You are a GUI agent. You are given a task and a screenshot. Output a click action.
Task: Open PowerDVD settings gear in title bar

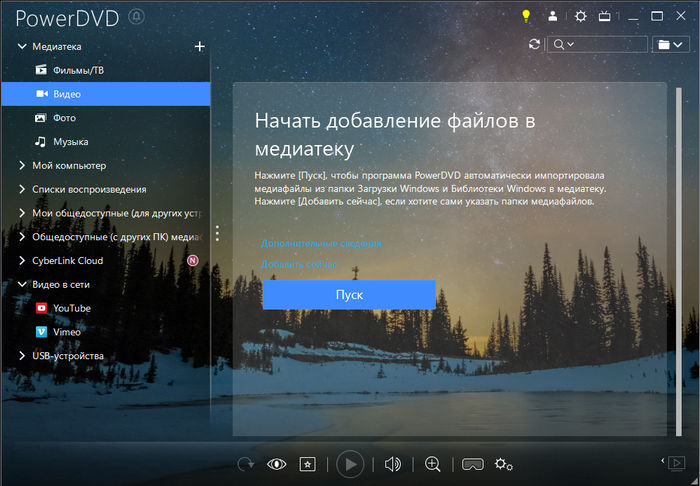pyautogui.click(x=580, y=17)
